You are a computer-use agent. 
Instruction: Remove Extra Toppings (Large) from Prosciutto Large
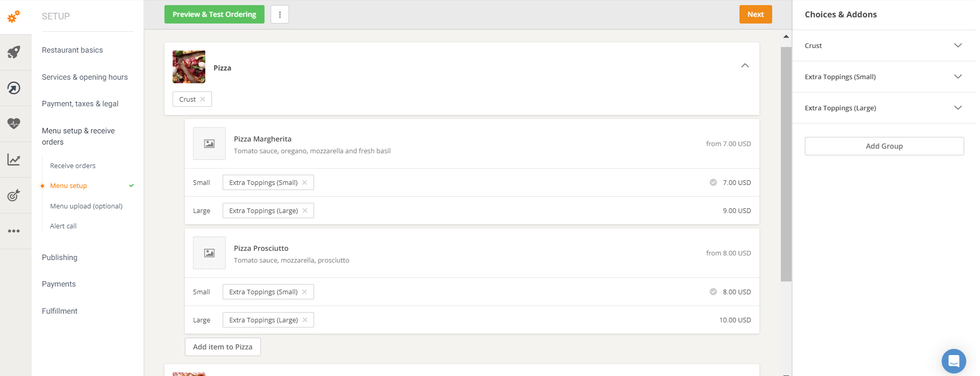[x=305, y=320]
